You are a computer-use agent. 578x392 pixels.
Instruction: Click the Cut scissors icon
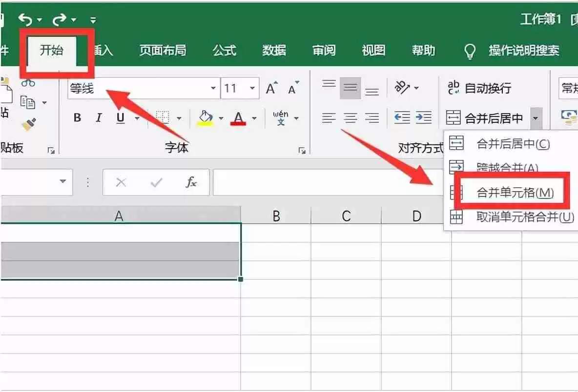coord(28,82)
